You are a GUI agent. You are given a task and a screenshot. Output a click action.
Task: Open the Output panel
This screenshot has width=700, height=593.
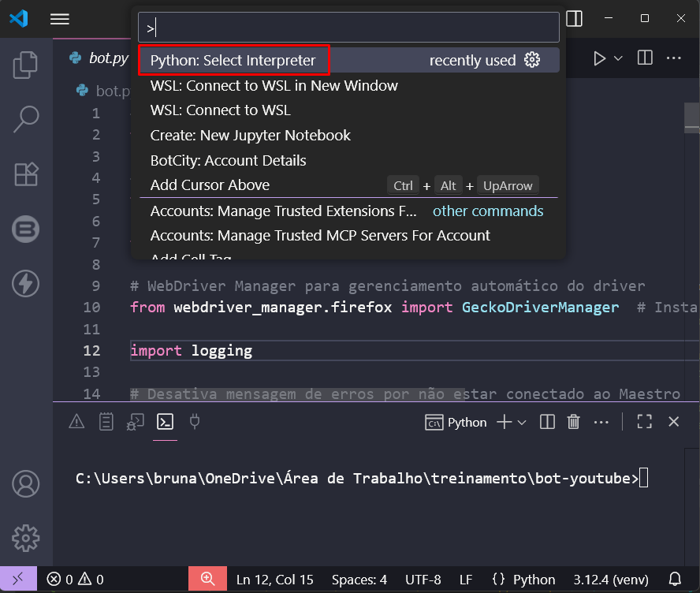(106, 421)
